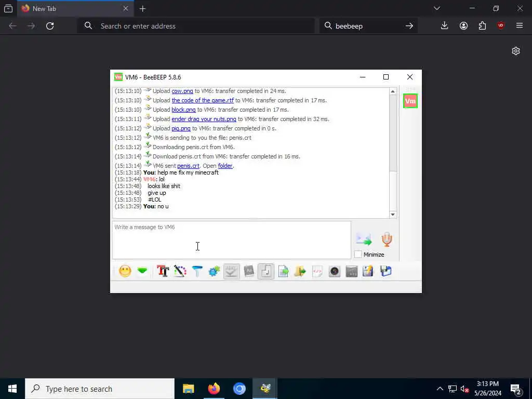Open the uBlock Origin shield icon
Screen dimensions: 532x399
(501, 26)
